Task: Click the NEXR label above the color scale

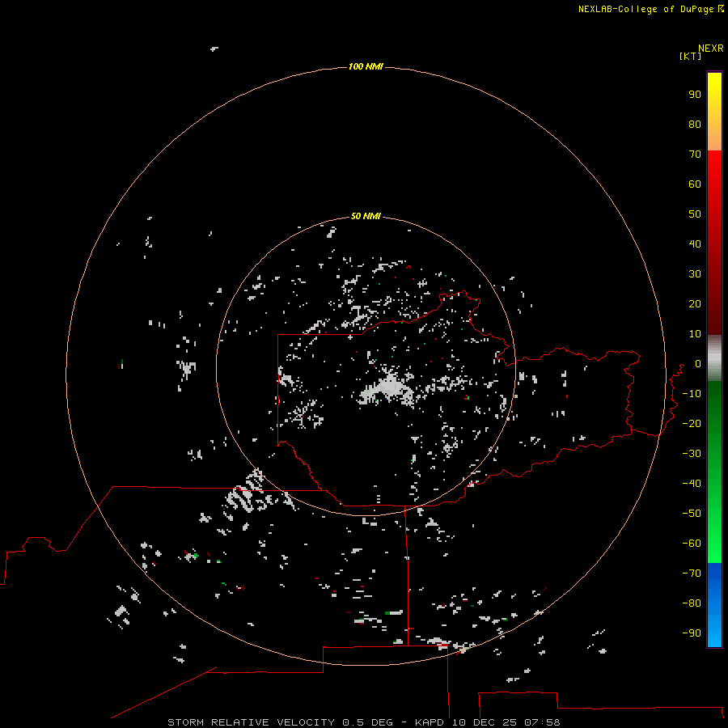Action: click(x=711, y=49)
